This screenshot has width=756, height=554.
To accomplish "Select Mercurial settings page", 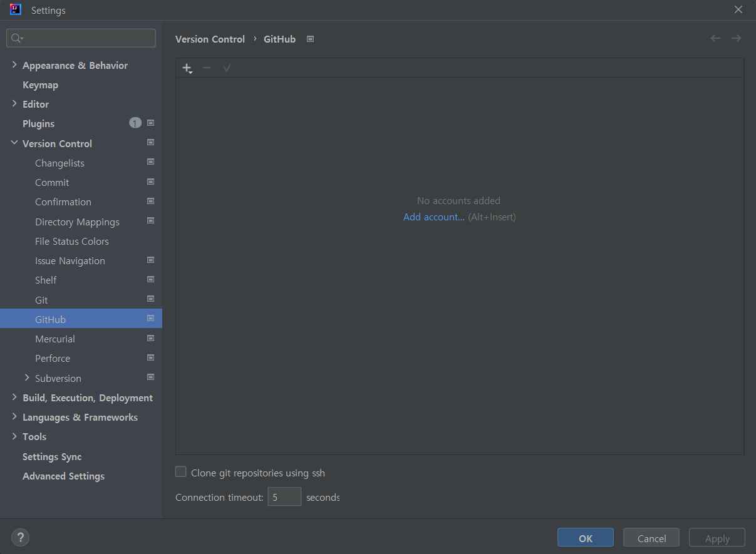I will [x=55, y=339].
